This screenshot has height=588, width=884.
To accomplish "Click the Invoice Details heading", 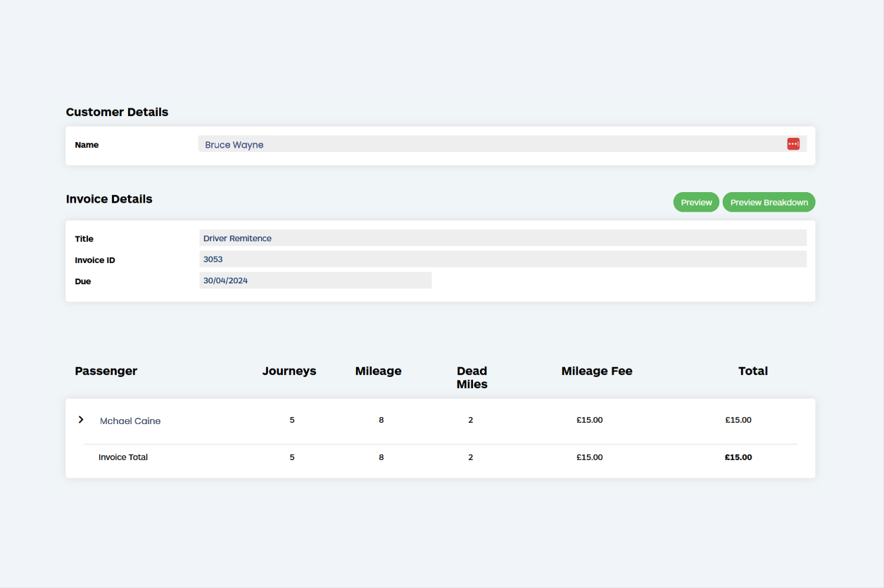I will point(109,199).
